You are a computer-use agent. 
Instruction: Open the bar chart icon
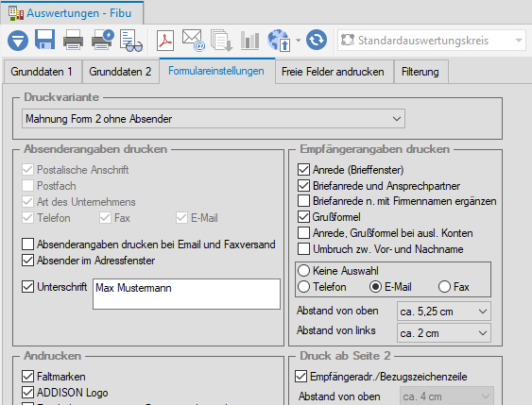pos(250,41)
